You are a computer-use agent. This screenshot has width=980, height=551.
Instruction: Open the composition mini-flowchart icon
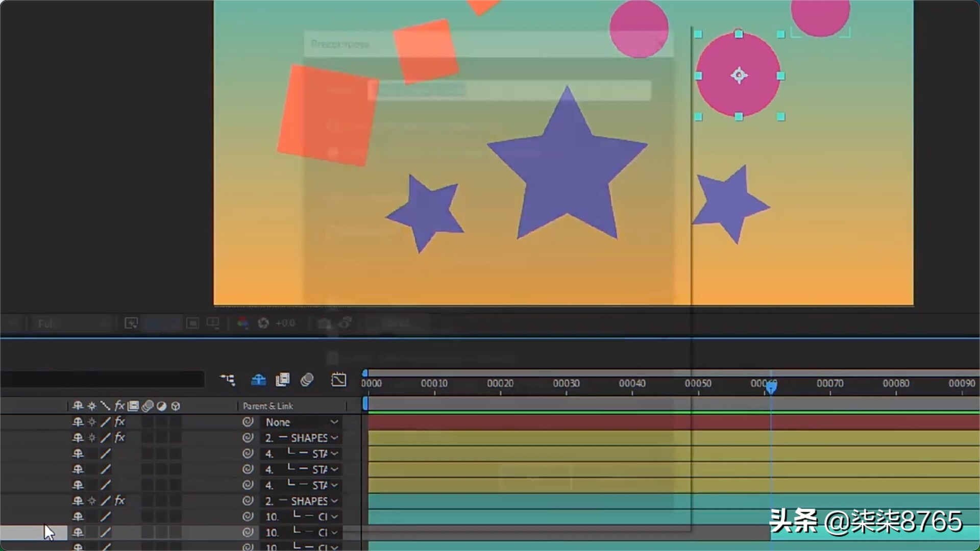coord(227,380)
